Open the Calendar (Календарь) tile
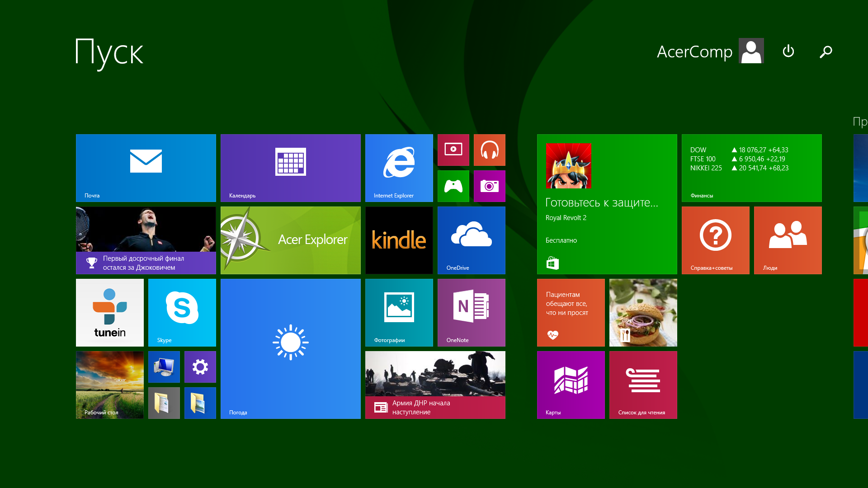 (x=290, y=168)
